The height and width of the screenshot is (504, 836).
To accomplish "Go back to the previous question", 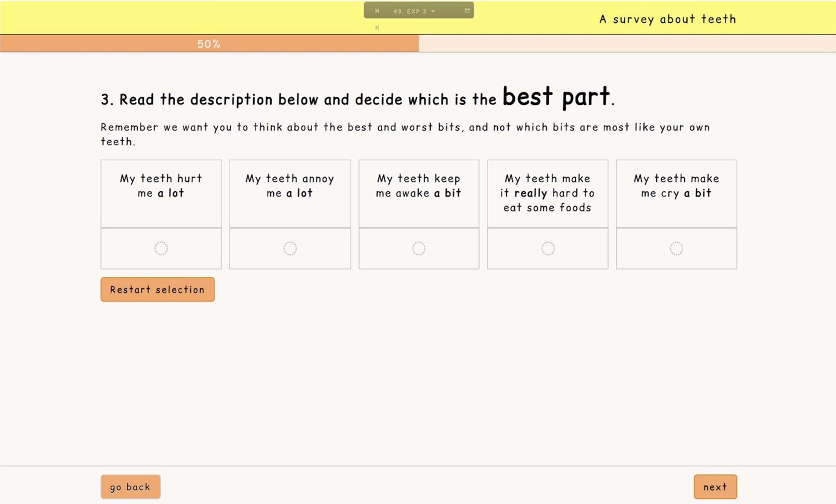I will point(131,487).
